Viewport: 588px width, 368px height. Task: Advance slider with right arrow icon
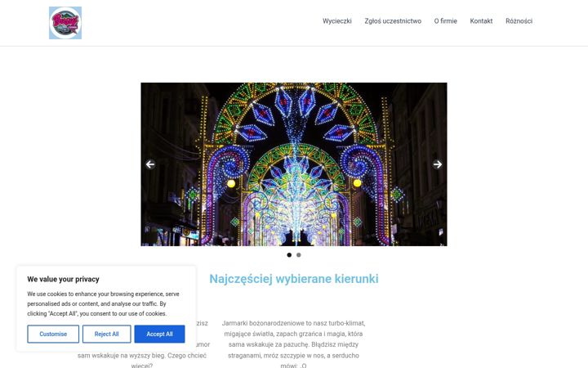coord(437,164)
